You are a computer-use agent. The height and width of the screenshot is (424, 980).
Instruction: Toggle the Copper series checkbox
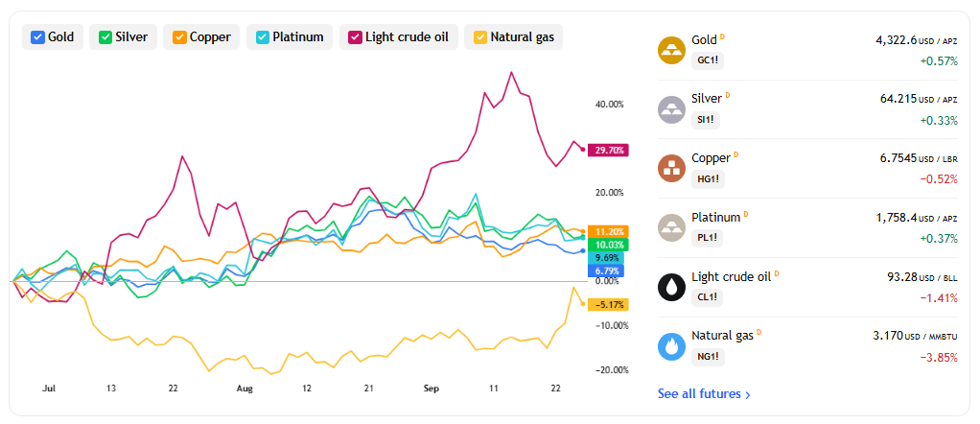point(179,36)
